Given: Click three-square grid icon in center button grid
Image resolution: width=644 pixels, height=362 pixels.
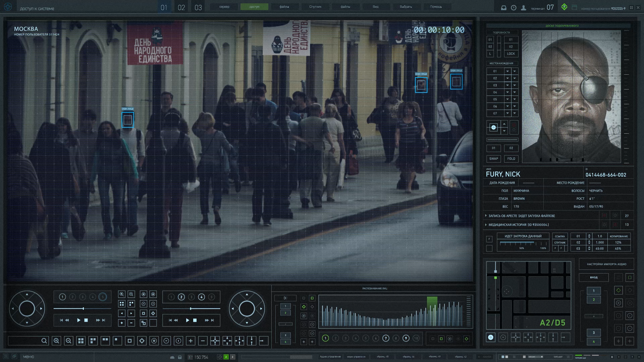Looking at the screenshot, I should [x=131, y=304].
